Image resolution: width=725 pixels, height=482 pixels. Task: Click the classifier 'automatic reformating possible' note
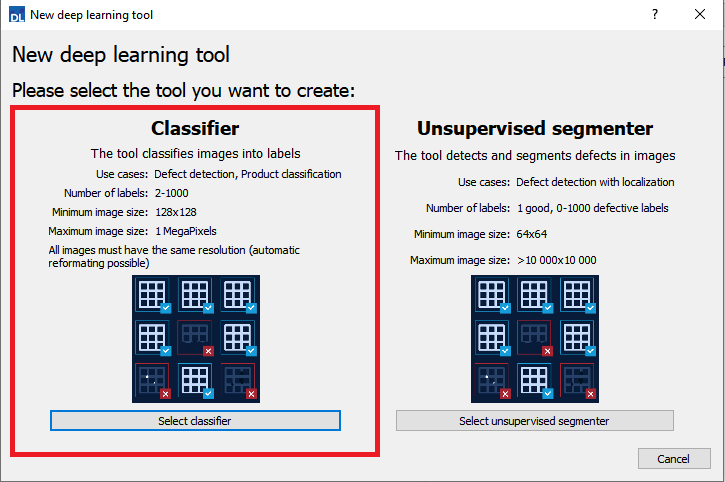[x=174, y=256]
